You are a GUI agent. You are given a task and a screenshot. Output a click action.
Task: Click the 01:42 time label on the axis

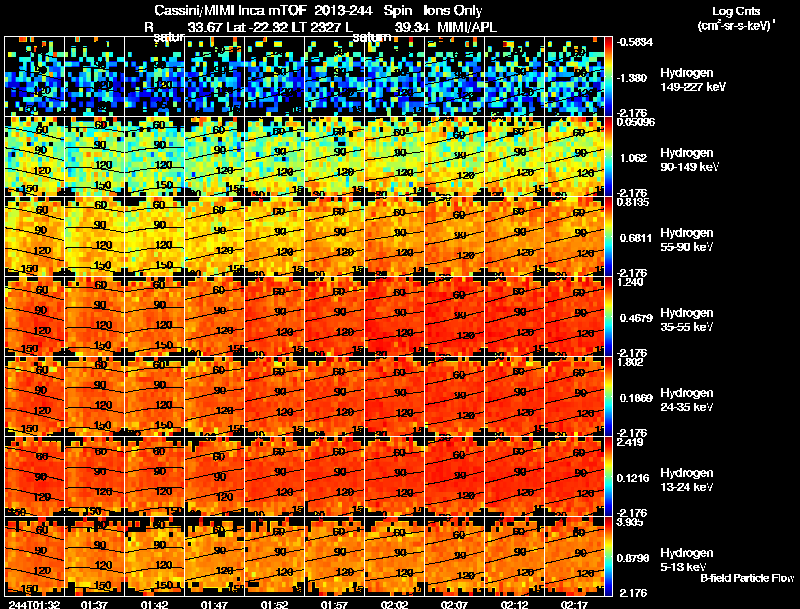point(154,604)
